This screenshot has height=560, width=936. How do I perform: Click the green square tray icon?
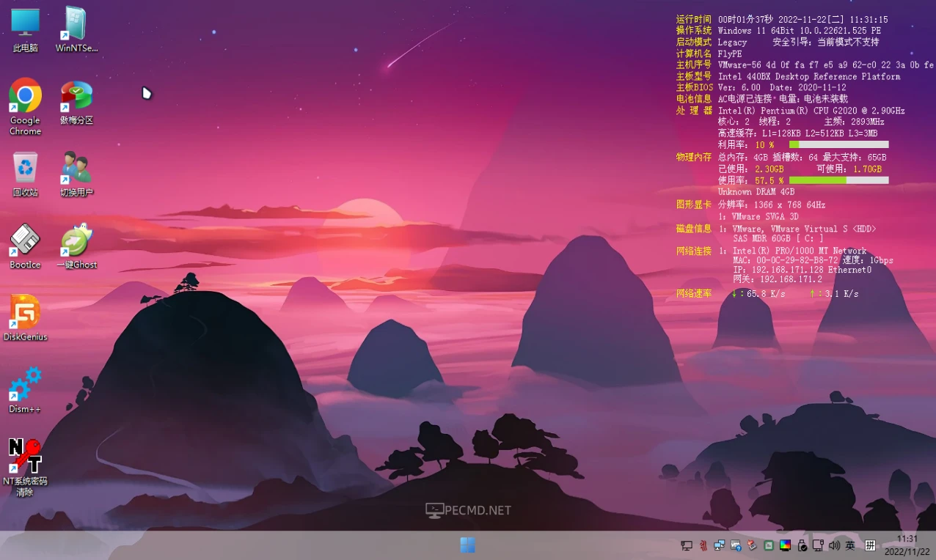pos(769,545)
